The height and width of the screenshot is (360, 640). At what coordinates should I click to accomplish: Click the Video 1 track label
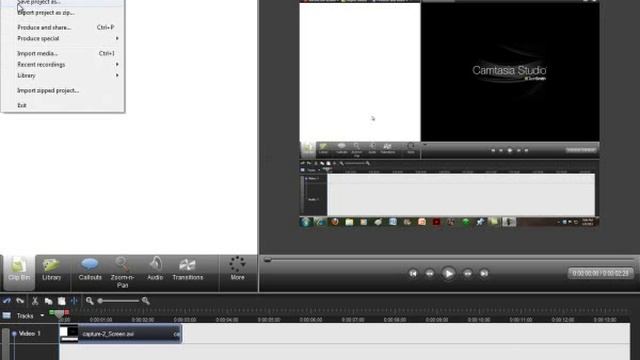(30, 334)
